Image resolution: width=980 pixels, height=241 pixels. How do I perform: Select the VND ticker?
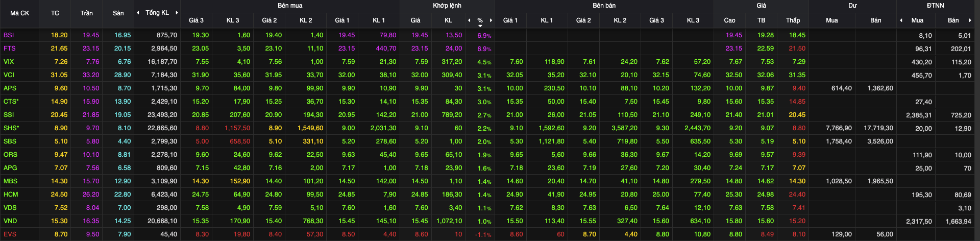point(10,221)
